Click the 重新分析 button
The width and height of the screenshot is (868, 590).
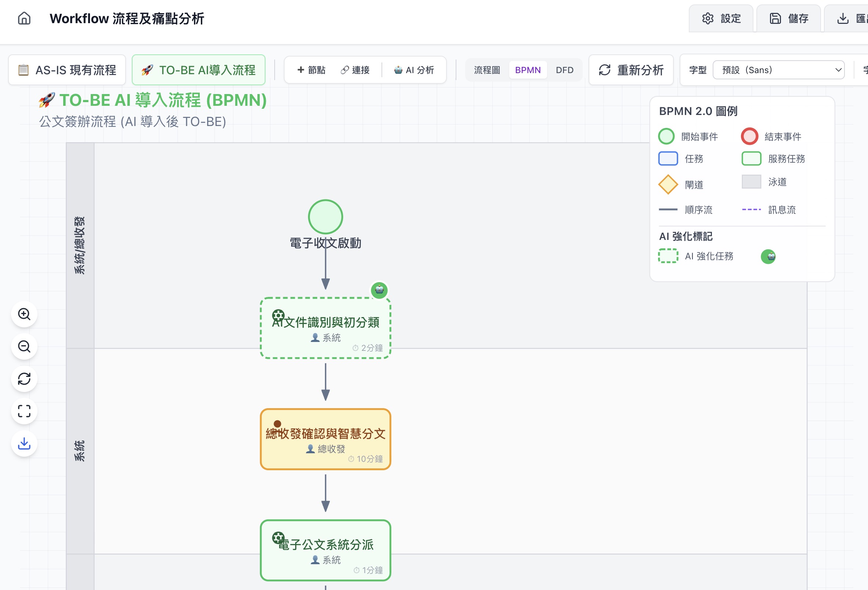[631, 70]
